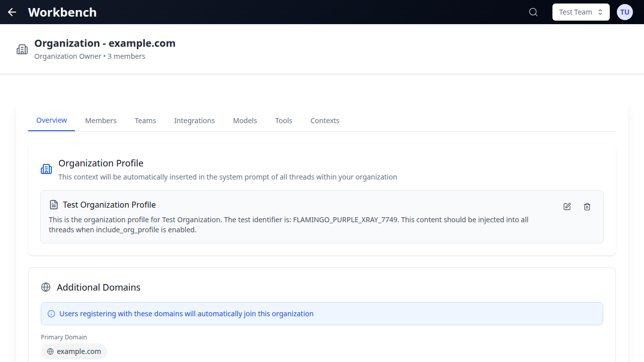This screenshot has height=362, width=644.
Task: Click the TU avatar in the top bar
Action: point(624,12)
